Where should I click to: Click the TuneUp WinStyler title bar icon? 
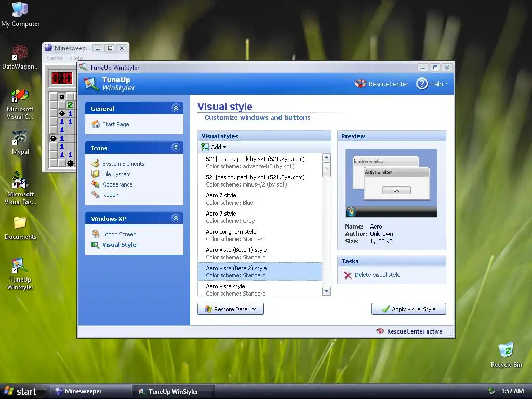[84, 67]
